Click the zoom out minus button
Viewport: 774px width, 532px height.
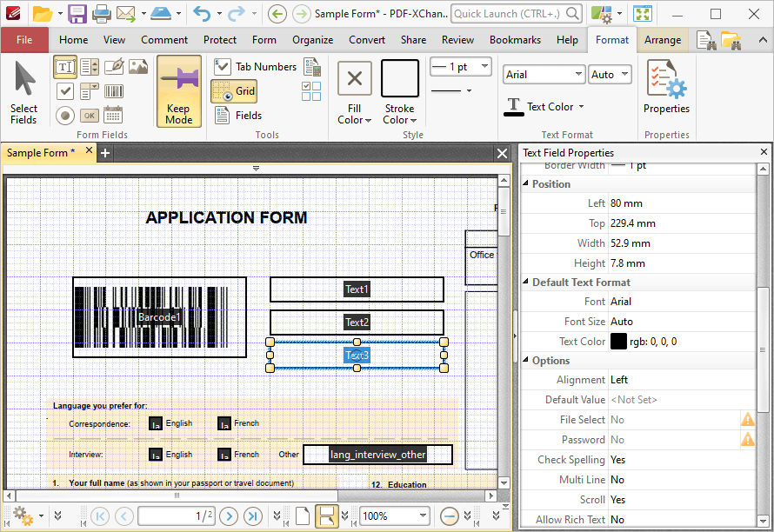point(450,516)
